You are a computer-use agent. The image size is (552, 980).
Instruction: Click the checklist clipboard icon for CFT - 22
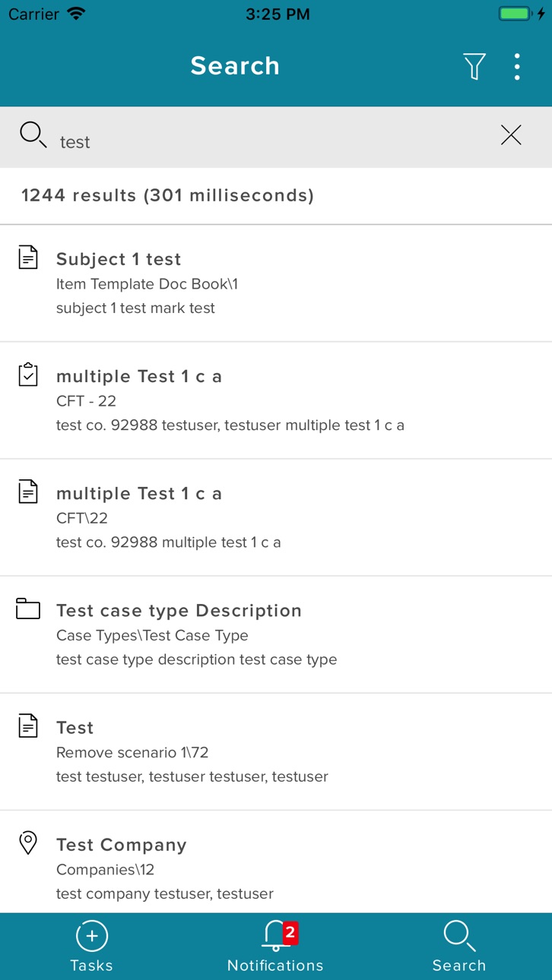pyautogui.click(x=28, y=375)
